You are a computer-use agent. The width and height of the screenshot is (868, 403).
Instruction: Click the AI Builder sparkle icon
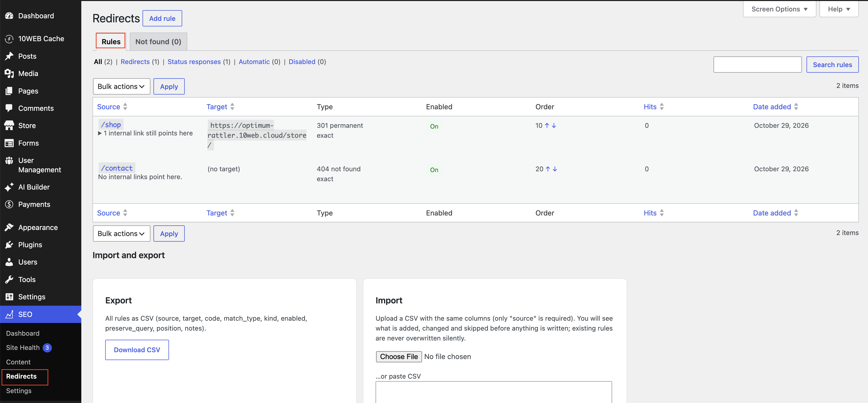tap(9, 187)
